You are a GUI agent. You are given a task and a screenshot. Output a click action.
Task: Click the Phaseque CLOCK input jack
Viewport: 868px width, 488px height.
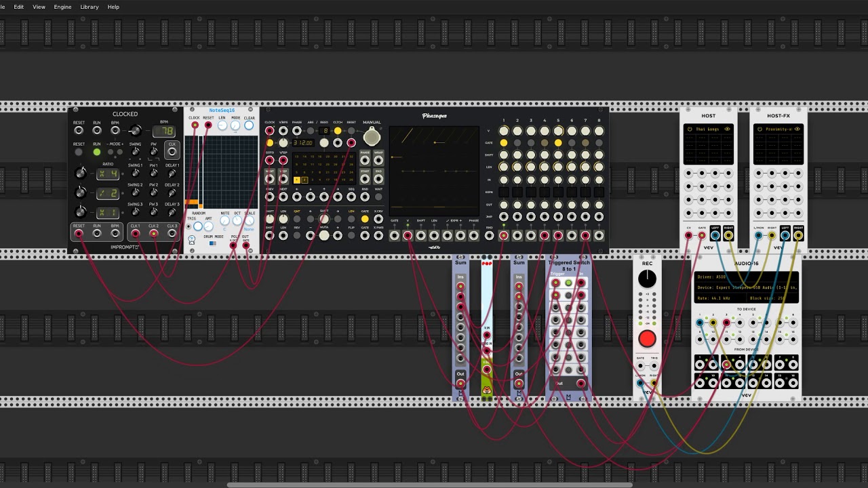coord(269,131)
